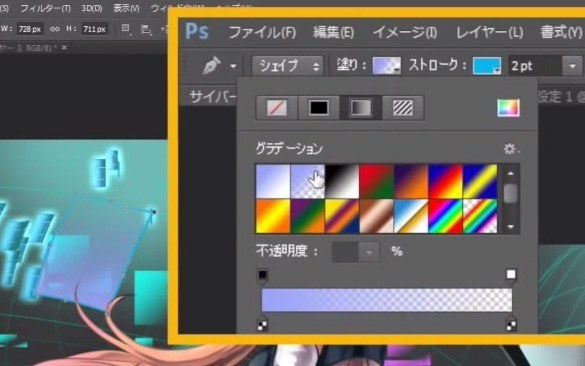Set fill type to Solid Color

pos(319,108)
